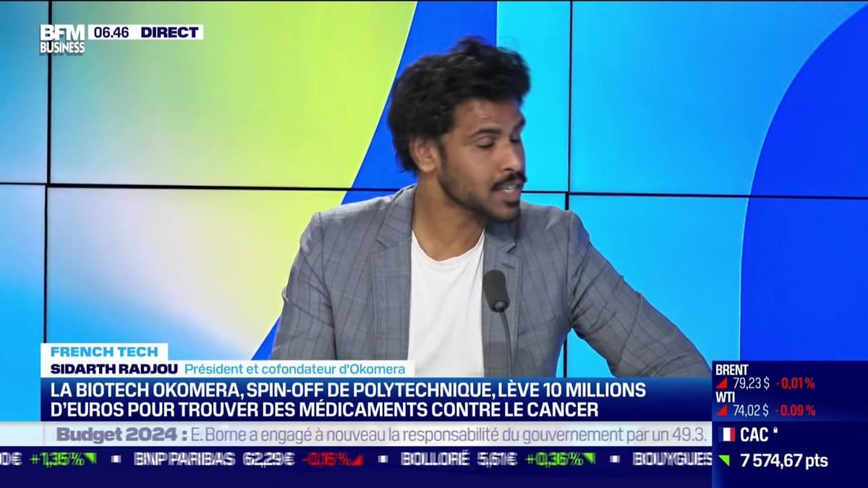Click the French flag next to CAC
Viewport: 868px width, 488px height.
tap(726, 434)
